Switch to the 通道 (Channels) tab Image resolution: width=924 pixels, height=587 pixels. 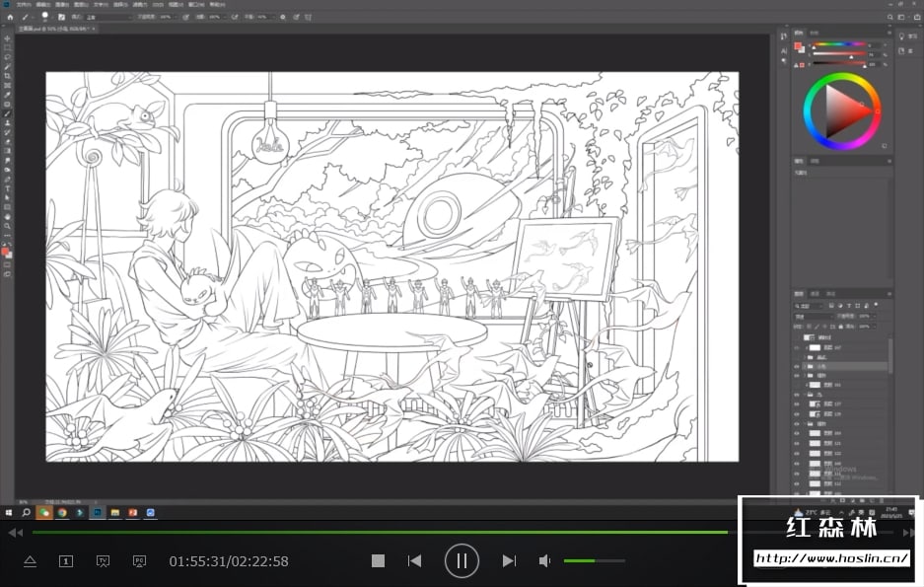[x=815, y=294]
